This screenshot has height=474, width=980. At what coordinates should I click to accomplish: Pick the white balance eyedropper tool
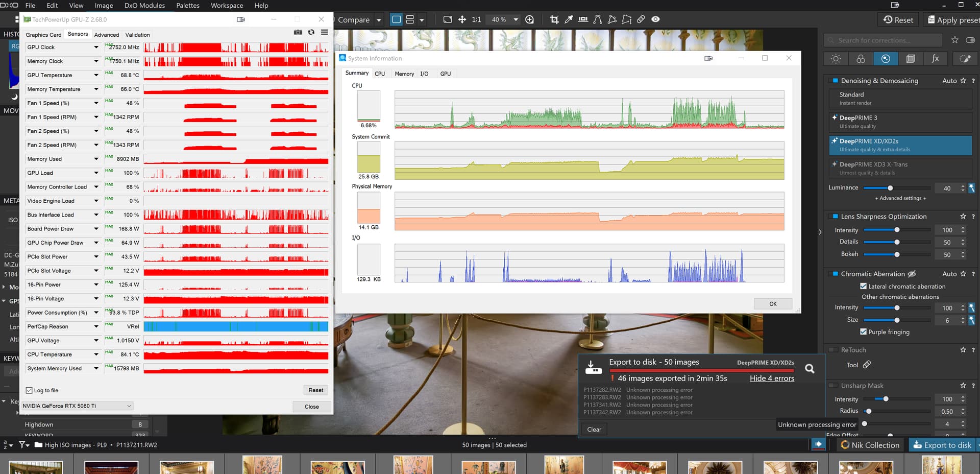[x=569, y=19]
